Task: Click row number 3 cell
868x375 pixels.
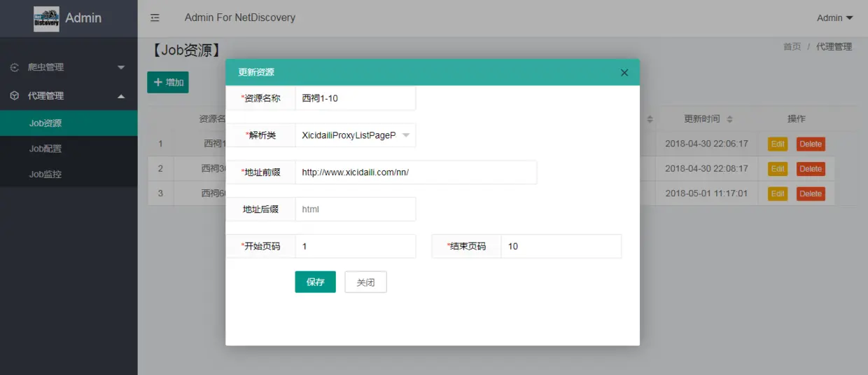Action: (x=160, y=193)
